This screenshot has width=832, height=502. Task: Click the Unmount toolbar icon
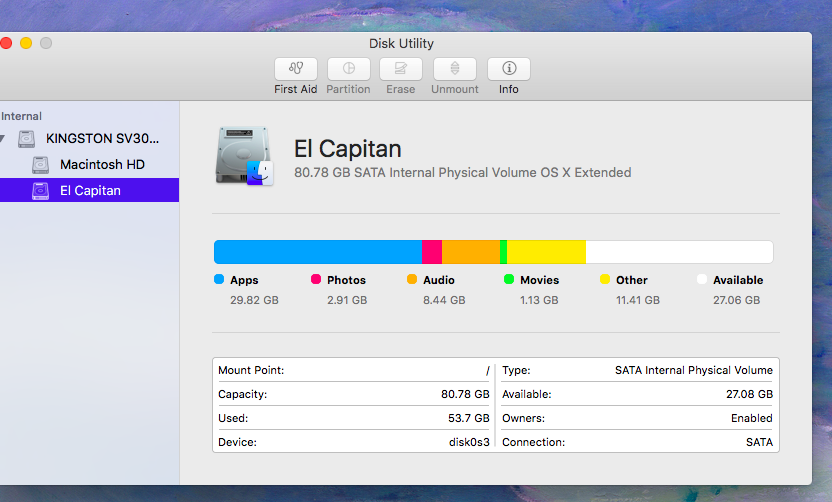455,68
